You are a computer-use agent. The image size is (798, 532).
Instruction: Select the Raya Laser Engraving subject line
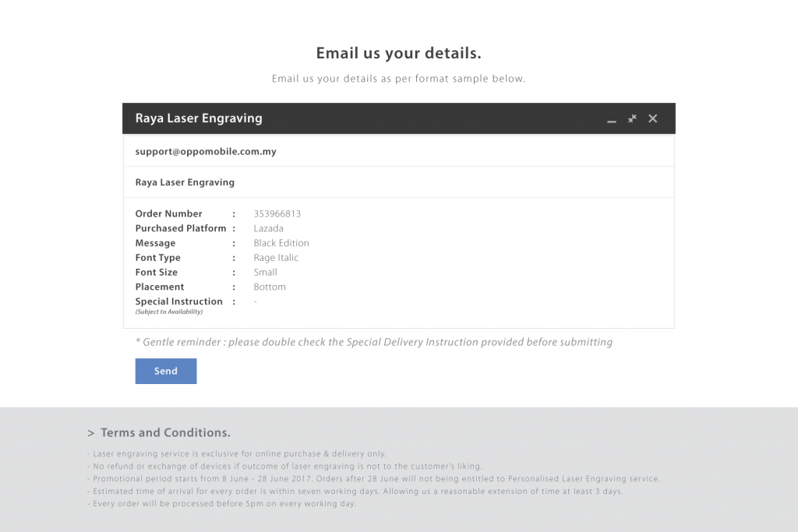pos(398,182)
